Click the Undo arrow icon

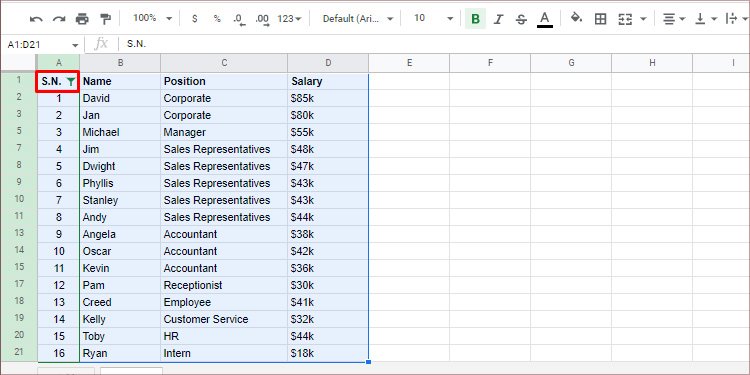click(x=36, y=19)
